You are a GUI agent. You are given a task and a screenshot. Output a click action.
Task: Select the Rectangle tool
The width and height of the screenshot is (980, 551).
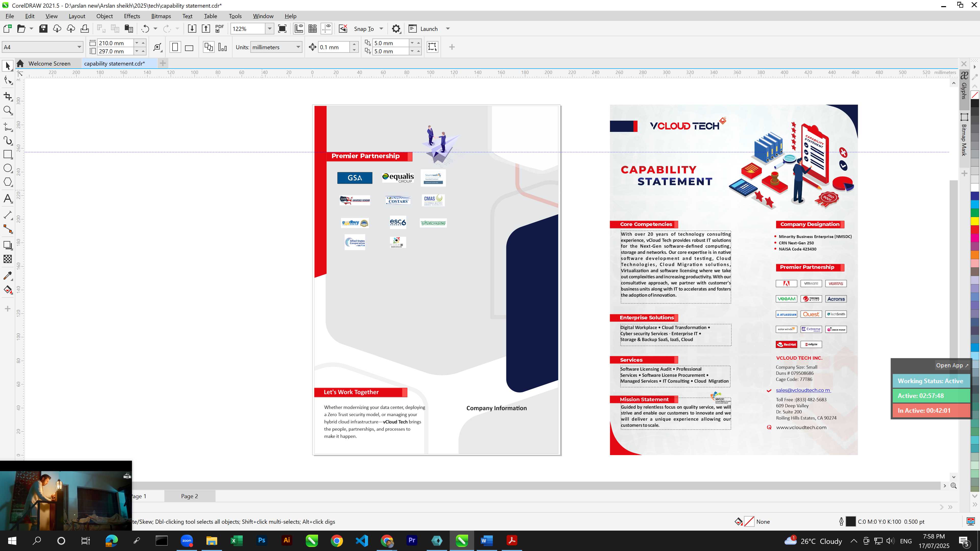coord(8,154)
